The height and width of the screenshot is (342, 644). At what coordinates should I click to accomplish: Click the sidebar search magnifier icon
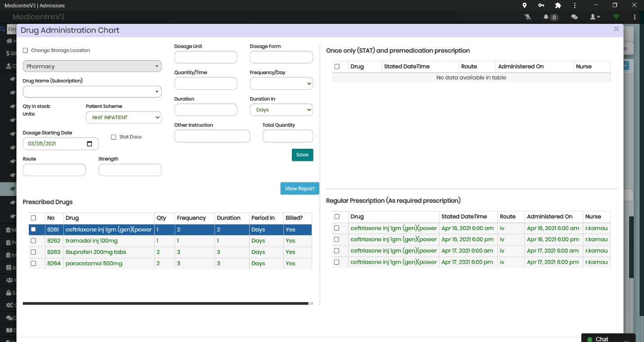(3, 29)
